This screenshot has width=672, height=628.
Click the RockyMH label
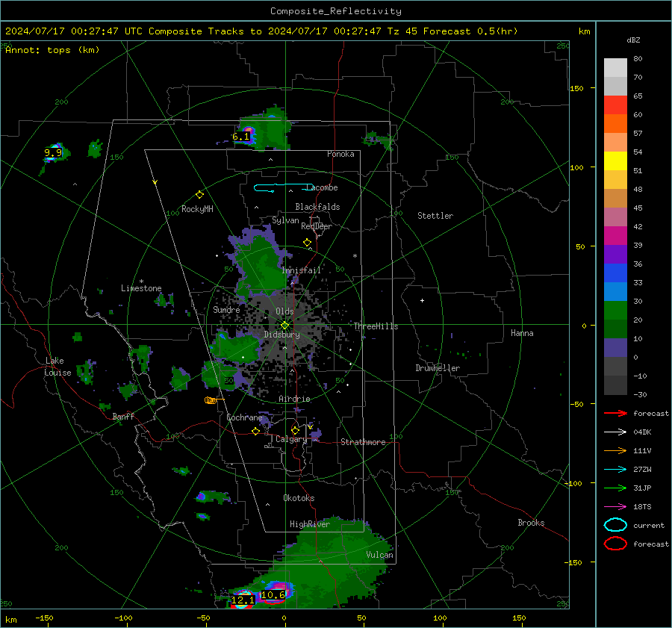click(x=197, y=209)
